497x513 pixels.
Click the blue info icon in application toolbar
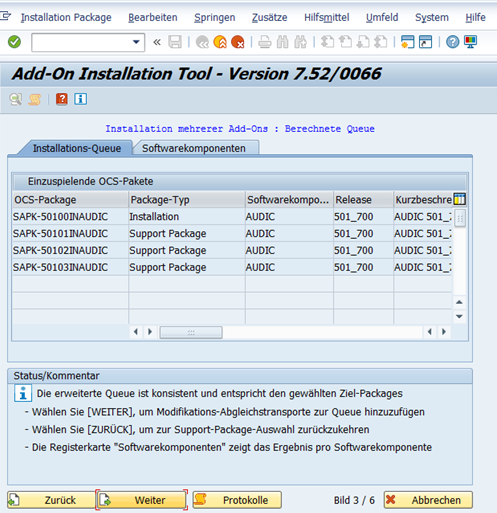[80, 99]
